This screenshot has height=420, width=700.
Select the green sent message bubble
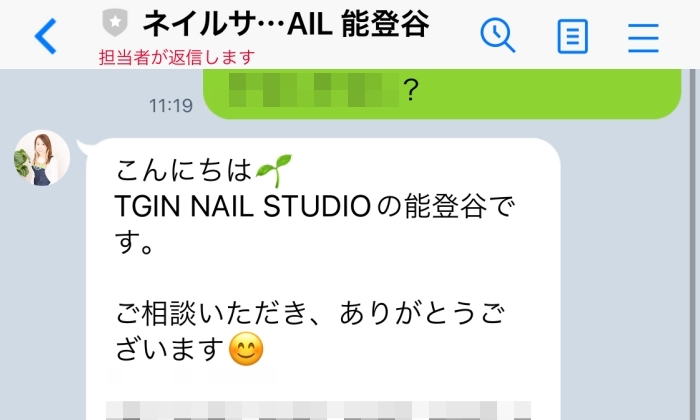[x=442, y=94]
